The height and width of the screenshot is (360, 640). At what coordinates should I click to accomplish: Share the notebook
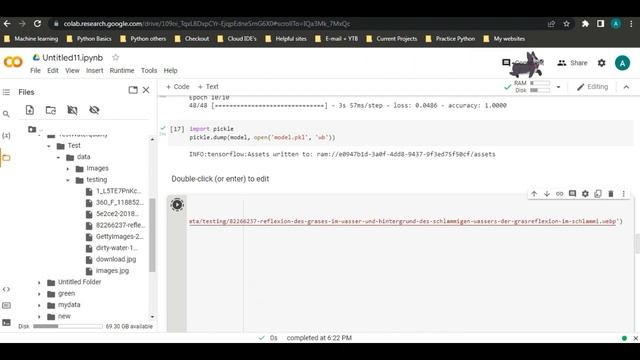pyautogui.click(x=573, y=63)
